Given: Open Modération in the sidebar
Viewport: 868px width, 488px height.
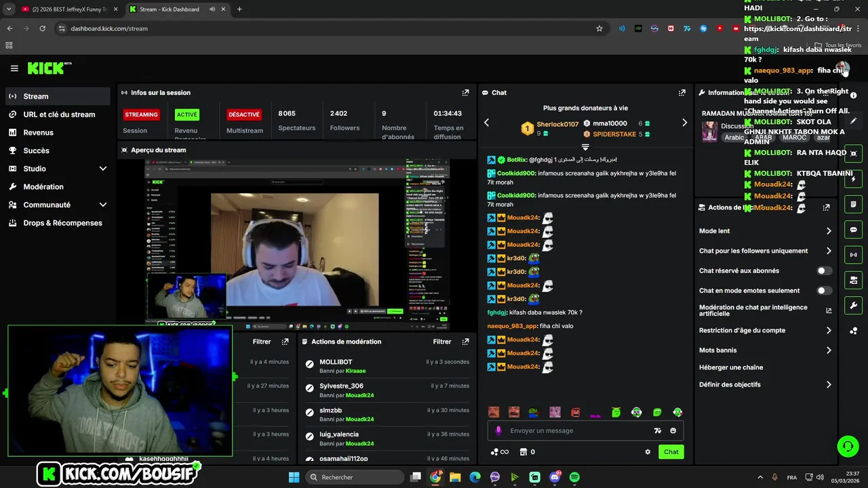Looking at the screenshot, I should [x=58, y=186].
